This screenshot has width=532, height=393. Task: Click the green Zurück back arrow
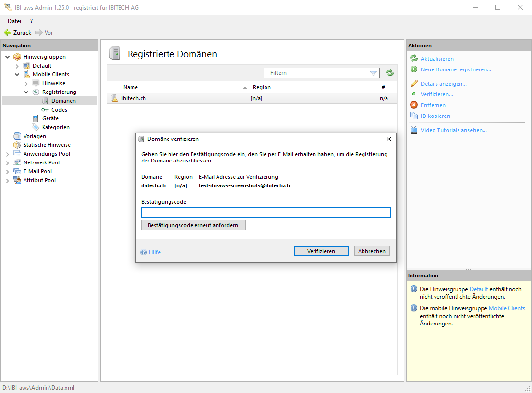coord(8,33)
